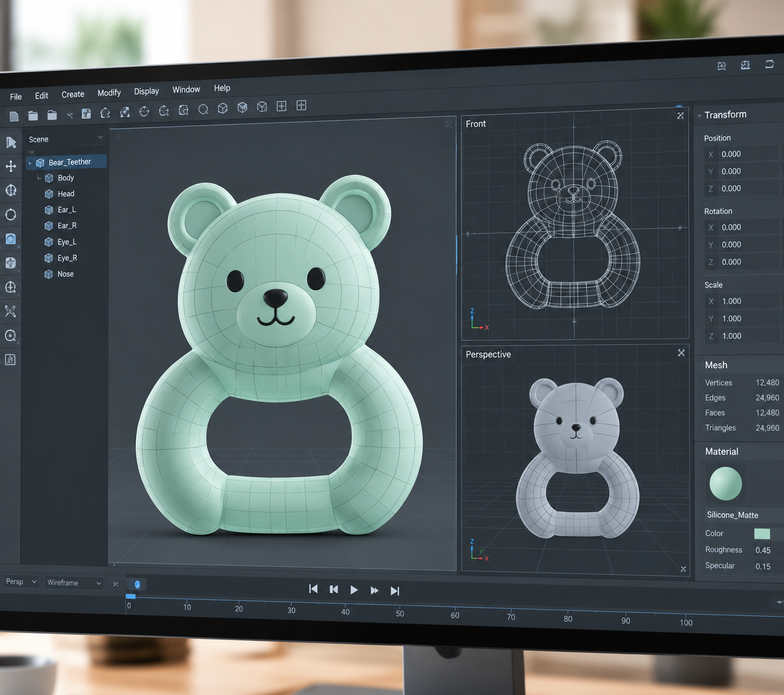Click the Silicone_Matte material preview sphere

click(726, 484)
